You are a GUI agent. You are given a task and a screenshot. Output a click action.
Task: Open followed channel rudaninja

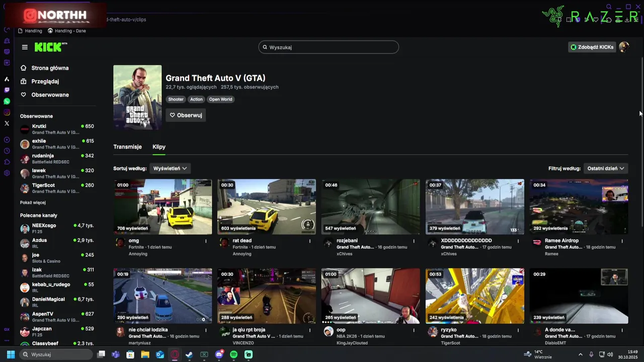[57, 159]
